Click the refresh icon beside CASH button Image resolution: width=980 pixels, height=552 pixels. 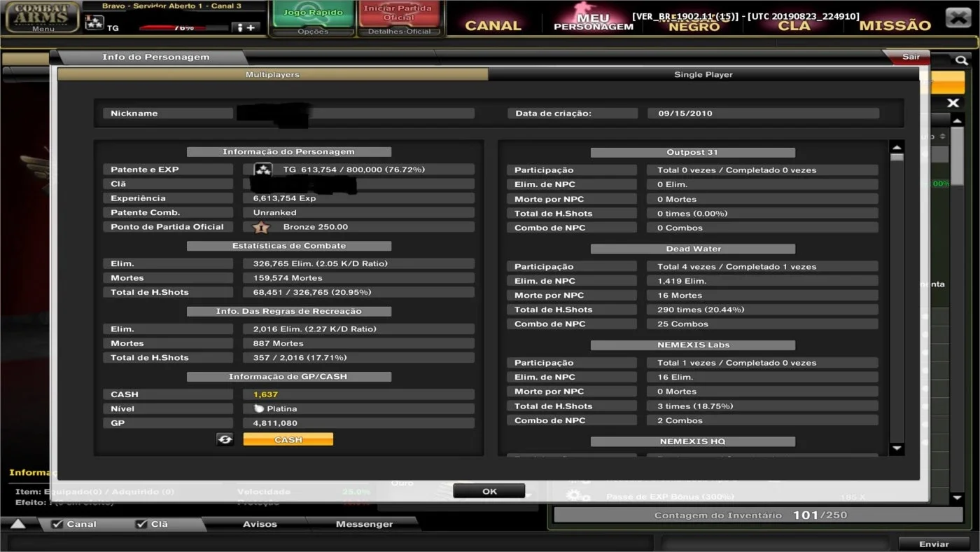pyautogui.click(x=225, y=439)
